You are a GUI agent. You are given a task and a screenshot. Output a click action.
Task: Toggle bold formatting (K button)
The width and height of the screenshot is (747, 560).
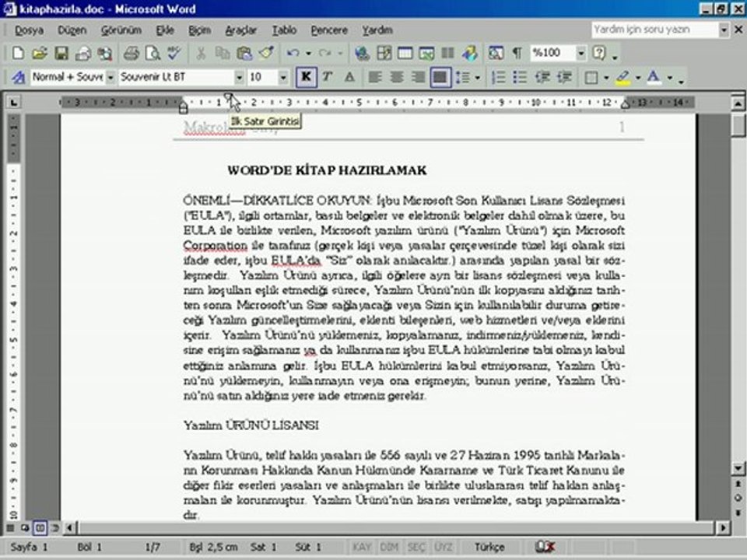tap(306, 77)
